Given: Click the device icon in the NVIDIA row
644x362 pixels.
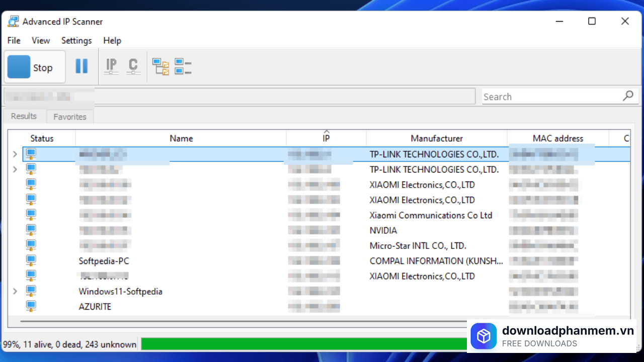Looking at the screenshot, I should (x=31, y=230).
